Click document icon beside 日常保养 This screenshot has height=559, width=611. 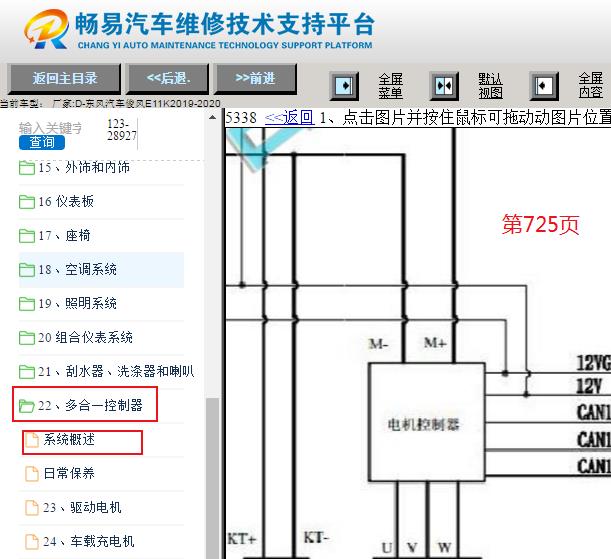pos(32,474)
